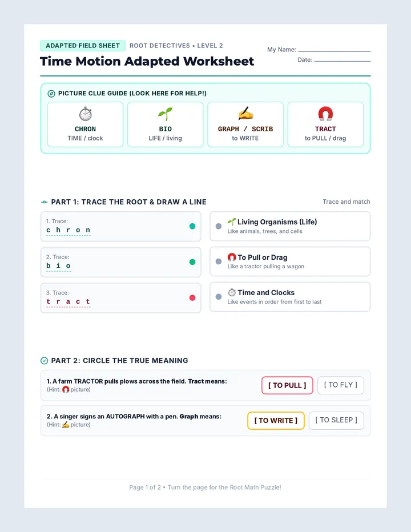This screenshot has height=532, width=411.
Task: Click the seedling icon above BIO
Action: pos(166,114)
